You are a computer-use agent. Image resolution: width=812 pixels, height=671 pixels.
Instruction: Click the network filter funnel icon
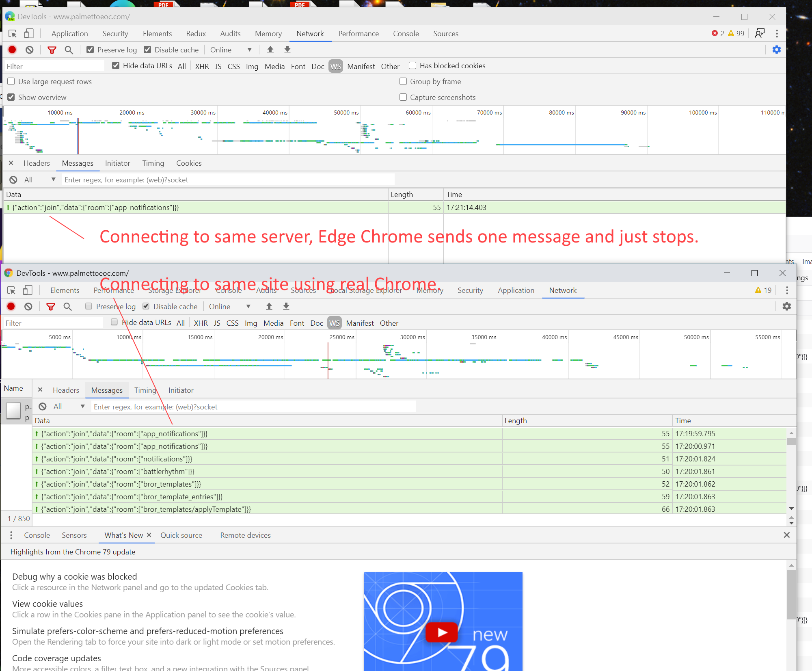pos(52,50)
